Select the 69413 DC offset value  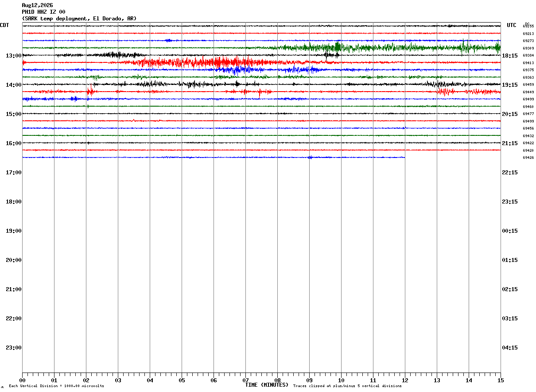pyautogui.click(x=528, y=63)
